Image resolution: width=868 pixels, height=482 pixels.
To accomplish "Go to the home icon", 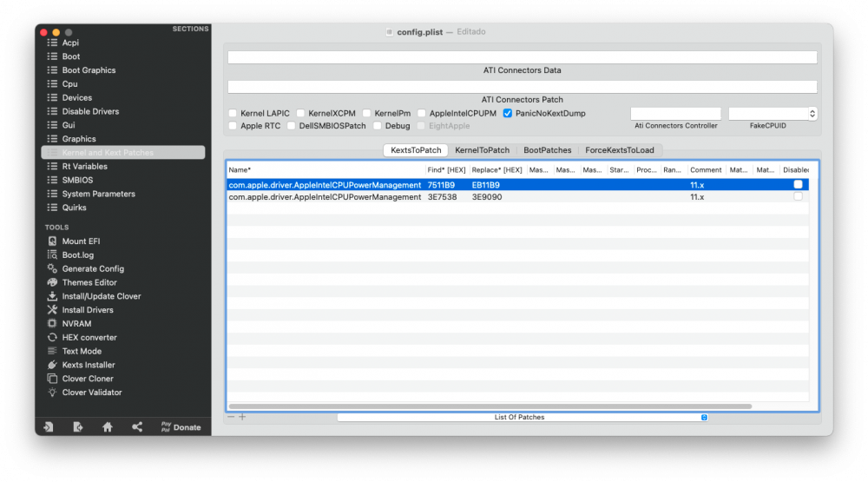I will pos(108,427).
